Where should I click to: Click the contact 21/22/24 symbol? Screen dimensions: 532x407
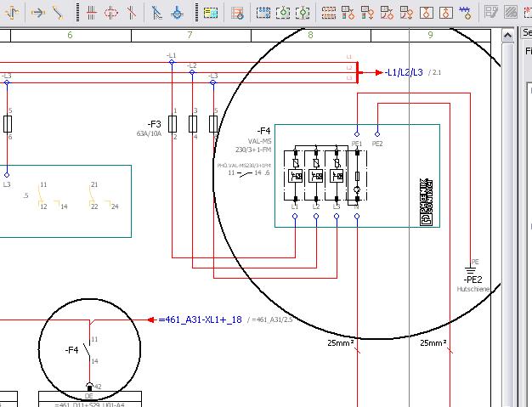(x=104, y=196)
